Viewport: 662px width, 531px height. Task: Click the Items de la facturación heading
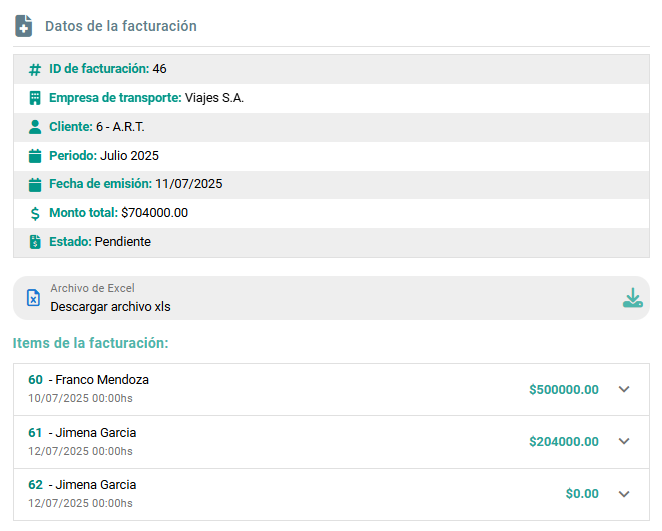click(x=90, y=343)
